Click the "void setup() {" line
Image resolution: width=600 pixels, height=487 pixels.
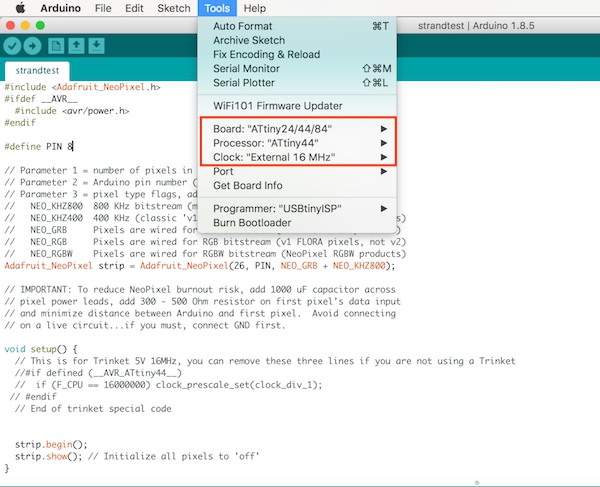click(x=41, y=349)
